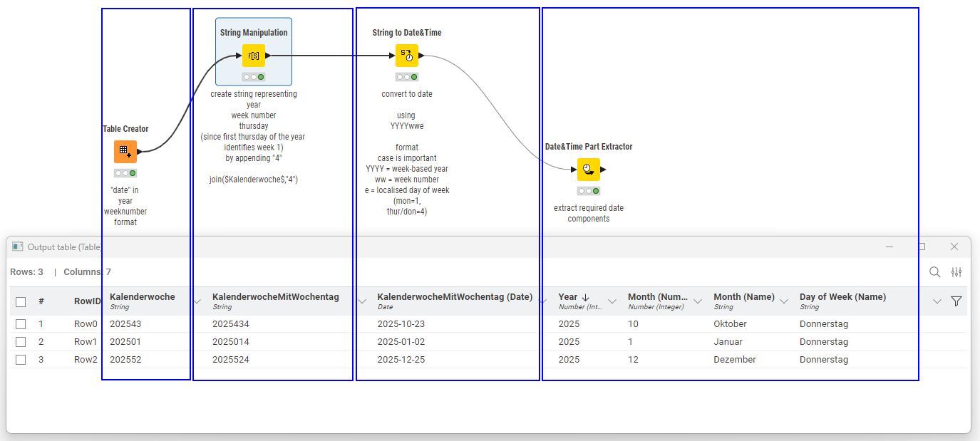Click the Date&Time Part Extractor node

(x=588, y=170)
